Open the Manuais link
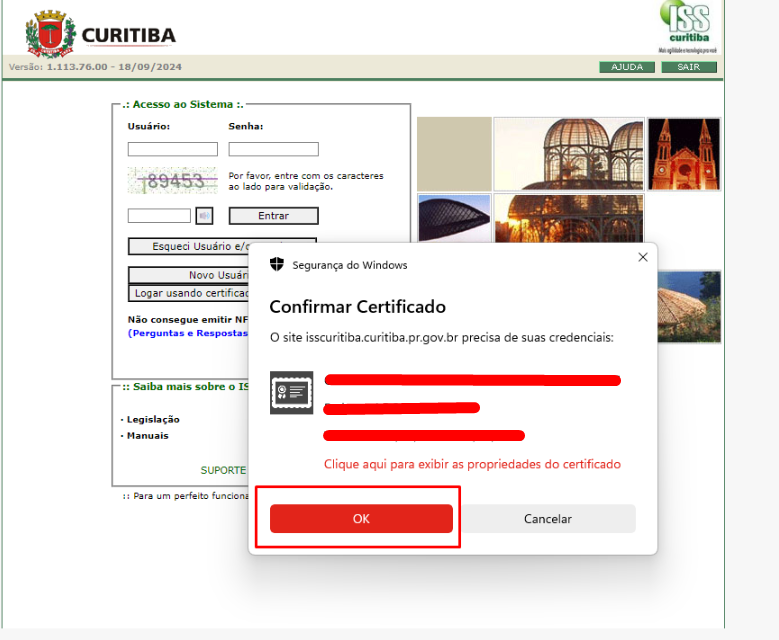 coord(148,436)
